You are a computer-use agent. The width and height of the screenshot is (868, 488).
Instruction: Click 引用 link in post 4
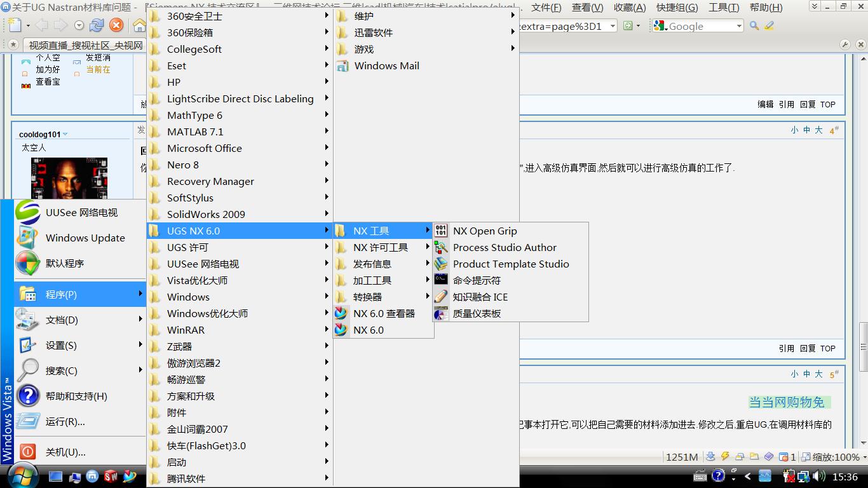coord(787,348)
